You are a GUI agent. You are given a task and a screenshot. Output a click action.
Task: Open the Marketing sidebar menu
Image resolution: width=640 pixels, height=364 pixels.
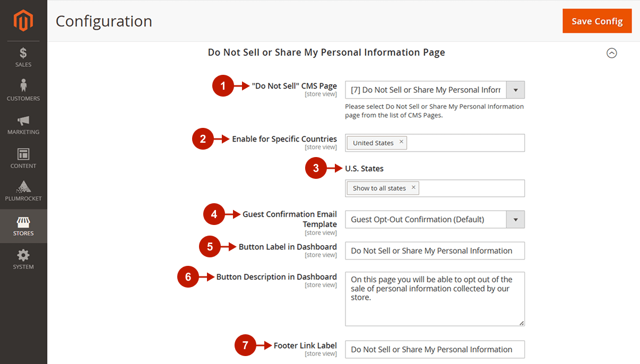tap(23, 125)
